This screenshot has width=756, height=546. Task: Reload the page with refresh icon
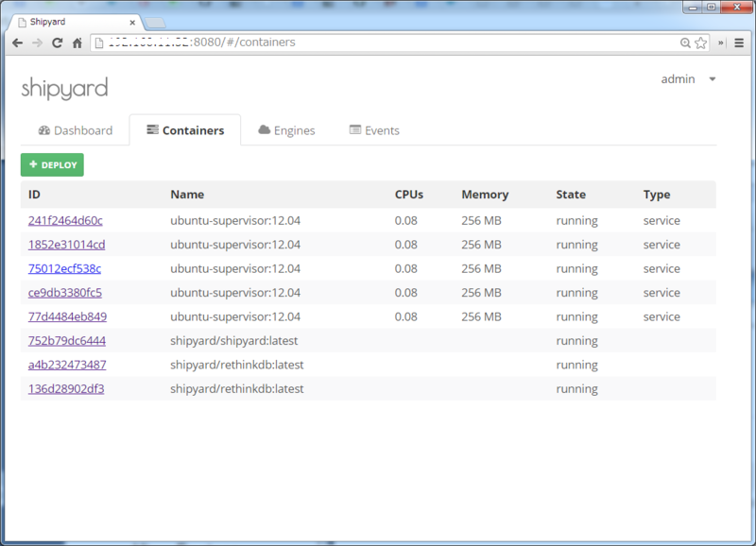(x=57, y=43)
